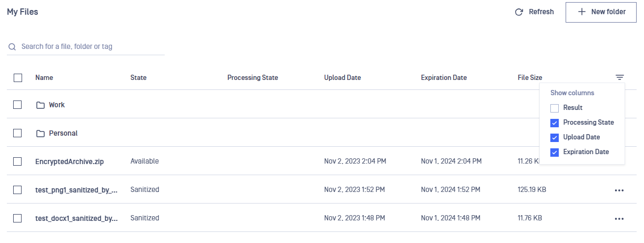644x243 pixels.
Task: Click the Personal folder icon
Action: 41,134
